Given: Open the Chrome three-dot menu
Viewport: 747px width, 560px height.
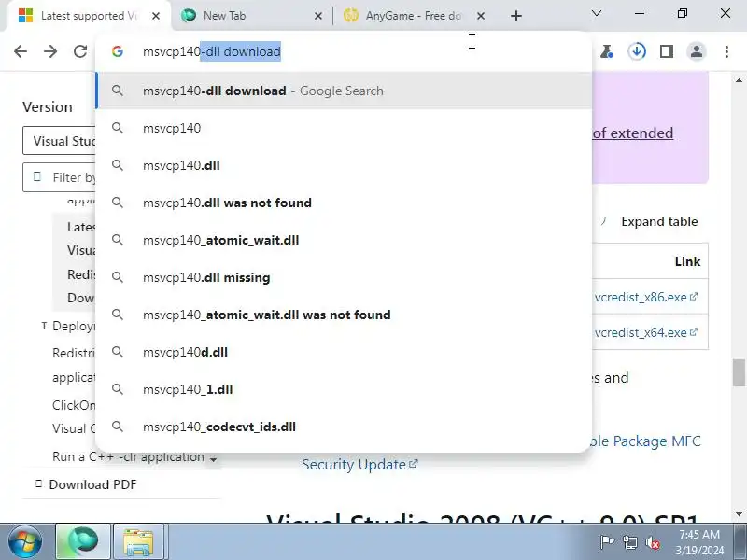Looking at the screenshot, I should pos(726,51).
